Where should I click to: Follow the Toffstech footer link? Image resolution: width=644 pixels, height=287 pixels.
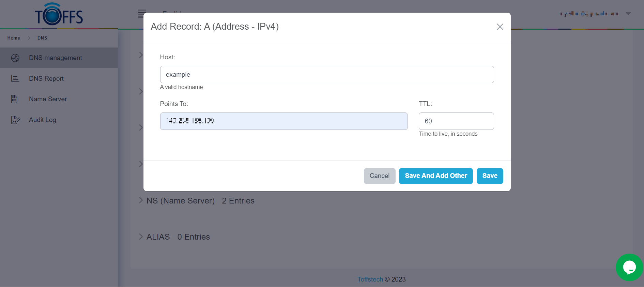click(370, 280)
